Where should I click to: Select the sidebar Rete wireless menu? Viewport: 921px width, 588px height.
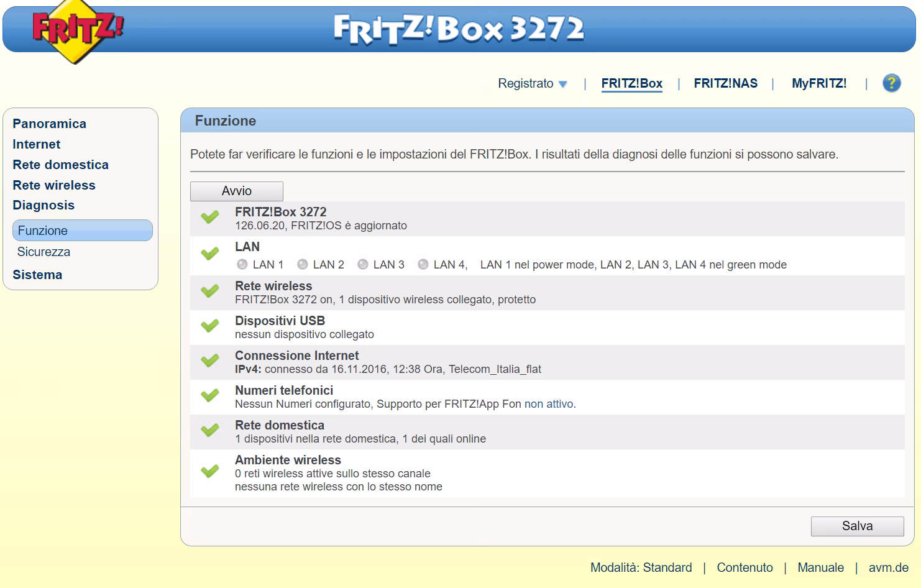point(54,185)
